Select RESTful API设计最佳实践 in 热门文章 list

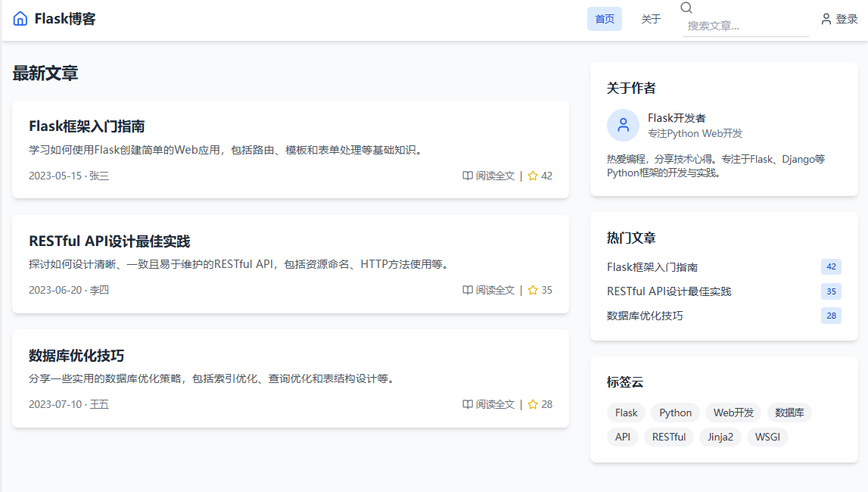click(x=669, y=291)
